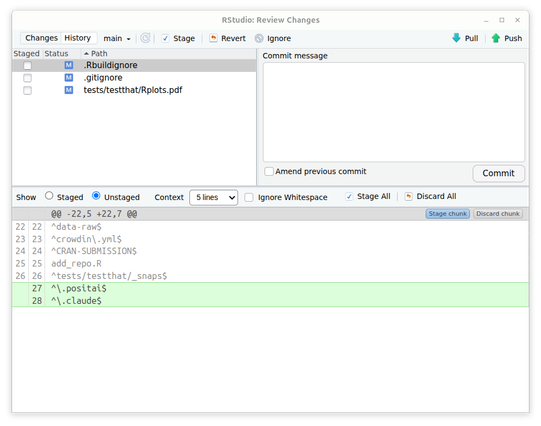Click the Stage All checkmark icon
The image size is (541, 426).
[349, 196]
